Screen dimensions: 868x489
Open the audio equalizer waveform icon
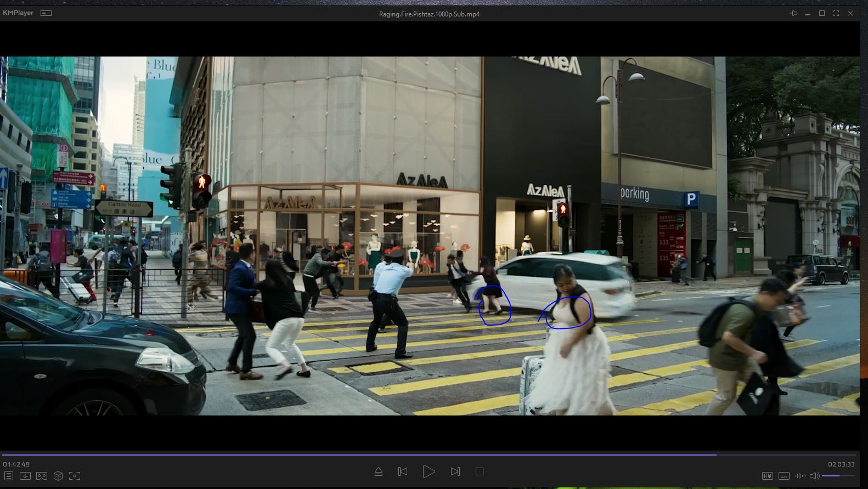click(x=801, y=476)
